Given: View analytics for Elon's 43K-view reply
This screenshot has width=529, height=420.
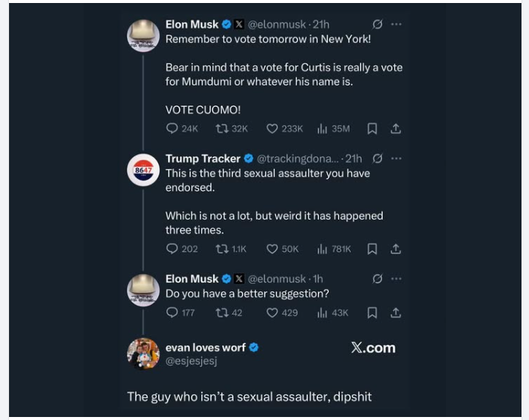Looking at the screenshot, I should [322, 312].
